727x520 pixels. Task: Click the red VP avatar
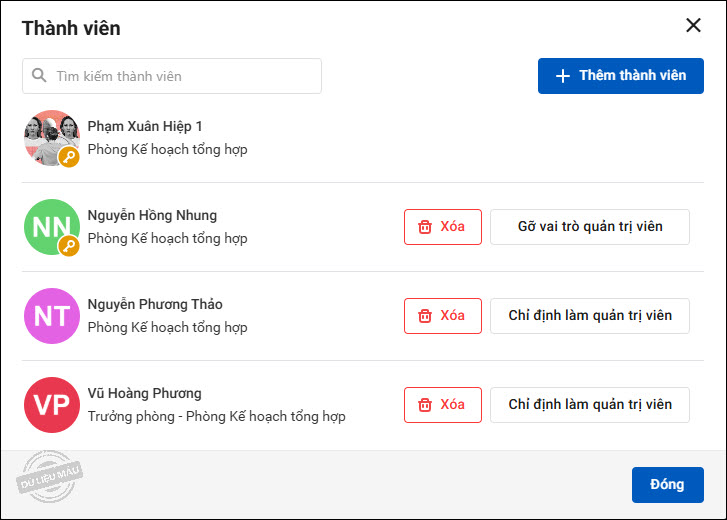click(52, 405)
